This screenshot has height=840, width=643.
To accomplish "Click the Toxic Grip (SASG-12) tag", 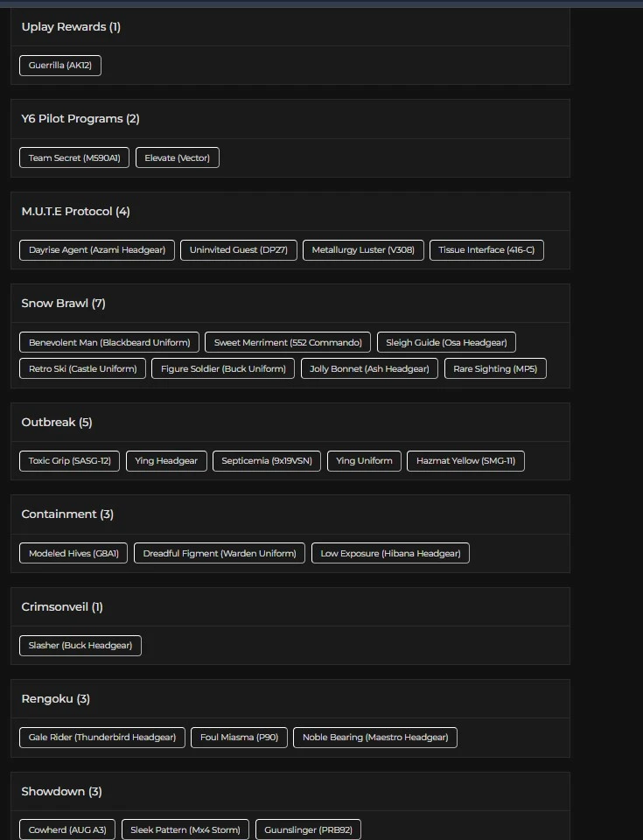I will tap(70, 460).
